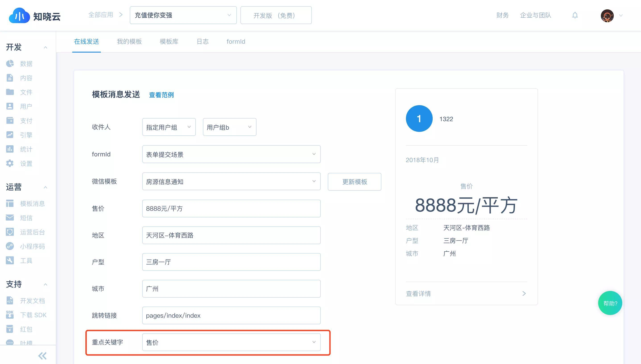Viewport: 641px width, 364px height.
Task: Click the 售价 input field
Action: tap(231, 209)
